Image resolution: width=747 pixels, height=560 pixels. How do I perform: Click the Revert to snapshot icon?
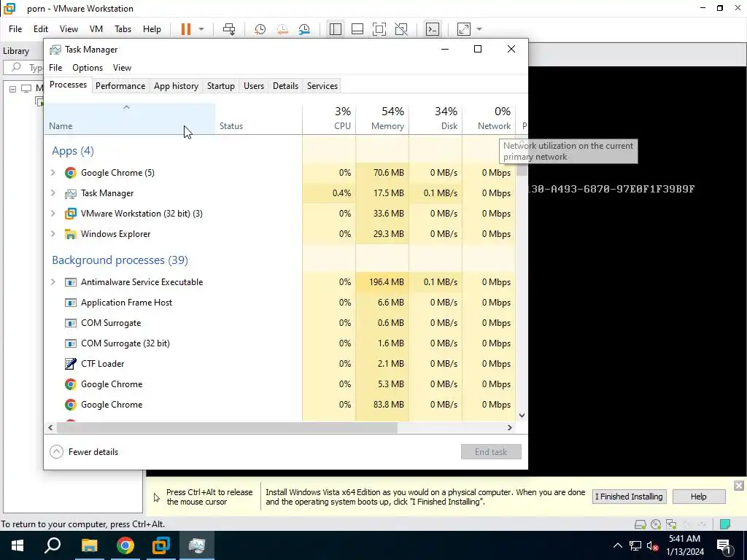[x=282, y=29]
